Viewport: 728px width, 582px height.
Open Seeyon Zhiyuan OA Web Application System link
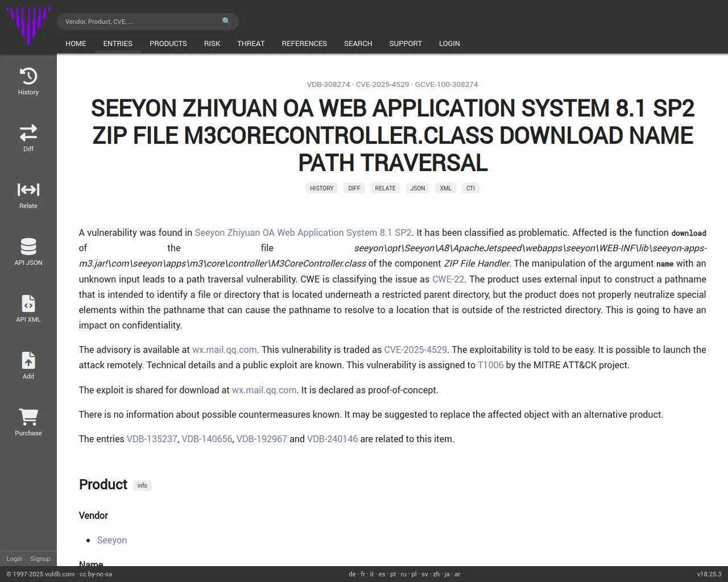pos(303,232)
